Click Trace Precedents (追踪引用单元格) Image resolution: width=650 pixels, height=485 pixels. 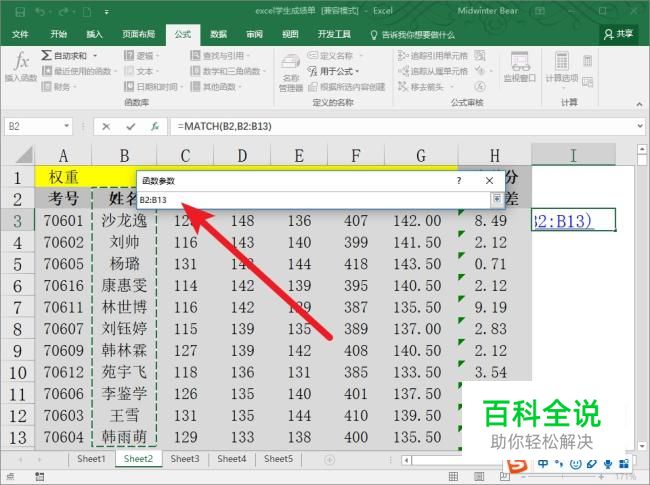(432, 56)
